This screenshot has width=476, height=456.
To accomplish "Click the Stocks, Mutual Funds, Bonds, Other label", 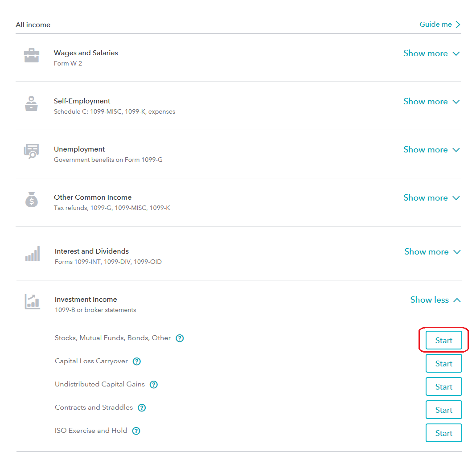I will (x=113, y=338).
